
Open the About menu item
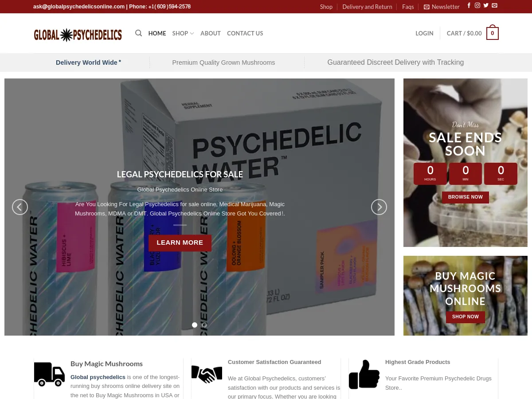(210, 33)
